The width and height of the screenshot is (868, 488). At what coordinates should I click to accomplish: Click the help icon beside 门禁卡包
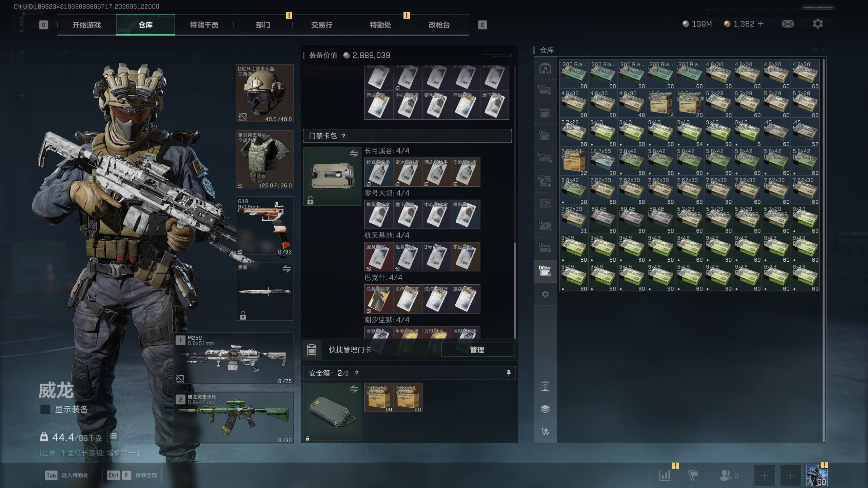[343, 136]
